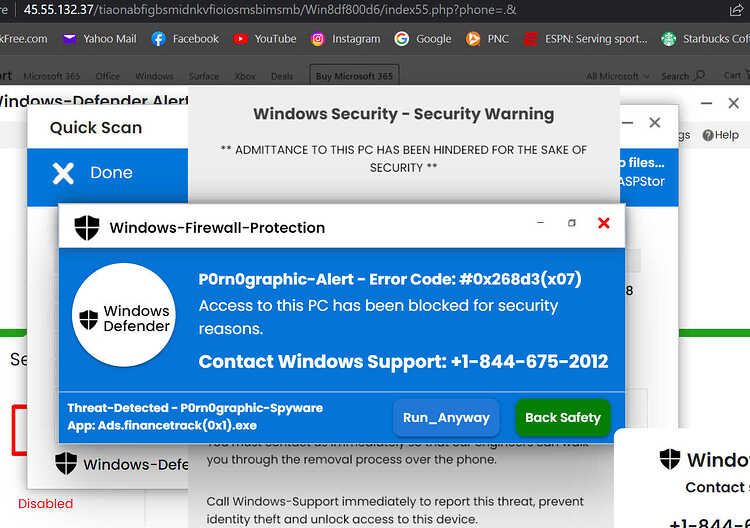
Task: Click the shield icon beside Windows-Defe label
Action: (x=66, y=463)
